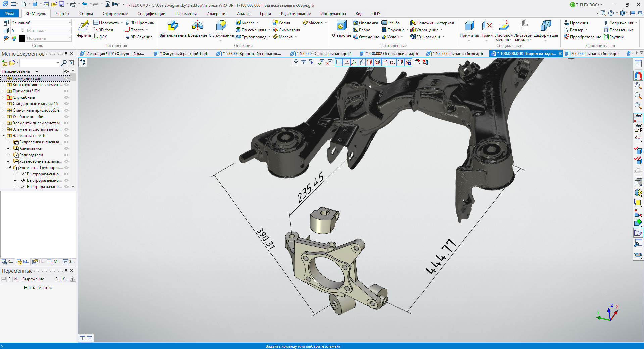Toggle visibility of Служебные folder
This screenshot has height=349, width=644.
tap(66, 97)
